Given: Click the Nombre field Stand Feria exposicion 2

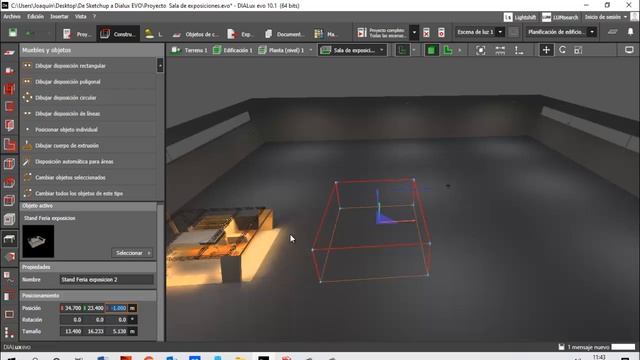Looking at the screenshot, I should [x=107, y=280].
